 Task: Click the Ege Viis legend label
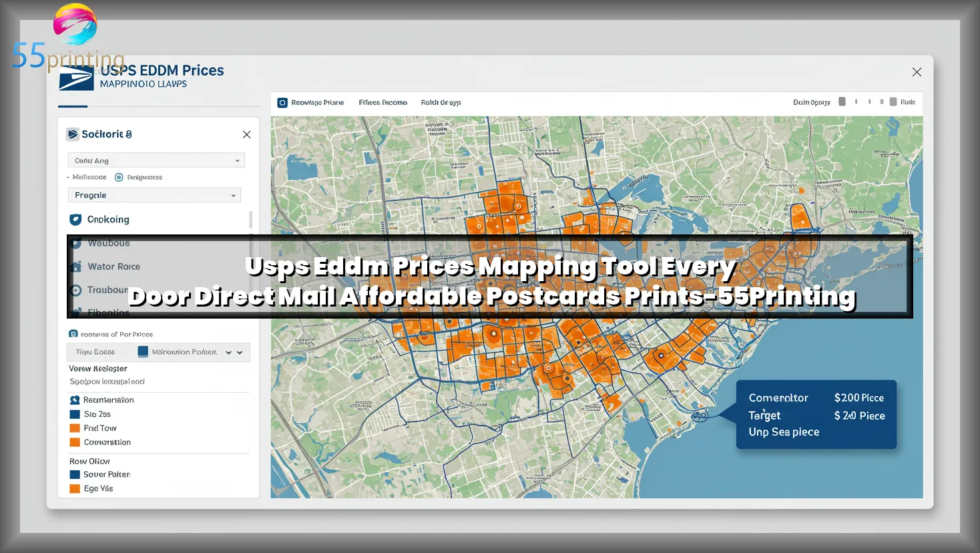(99, 488)
